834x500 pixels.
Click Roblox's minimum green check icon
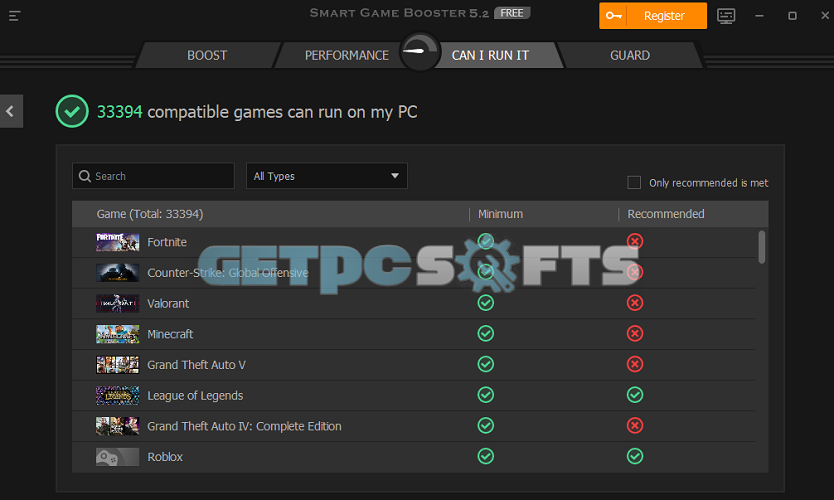(x=486, y=456)
